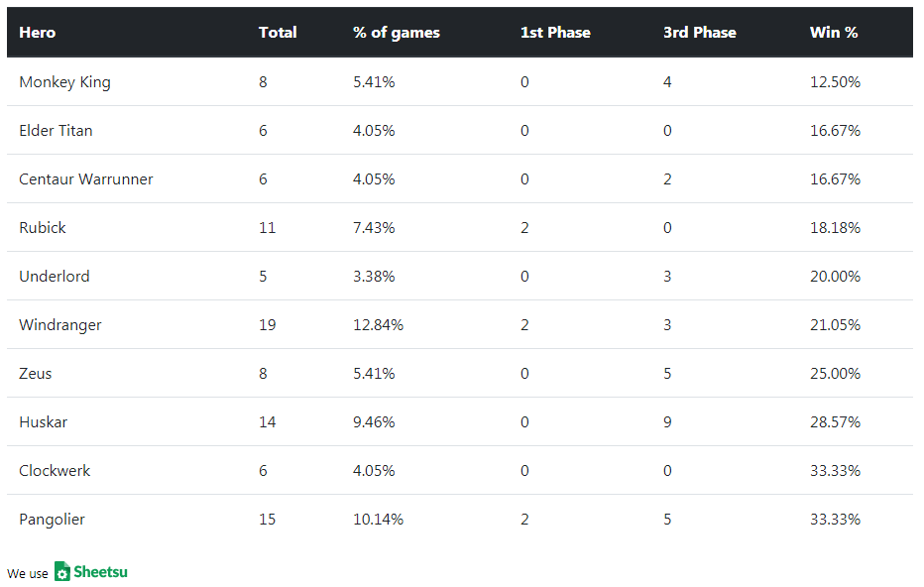Click Windranger's 12.84% games value
This screenshot has width=924, height=587.
click(x=378, y=325)
